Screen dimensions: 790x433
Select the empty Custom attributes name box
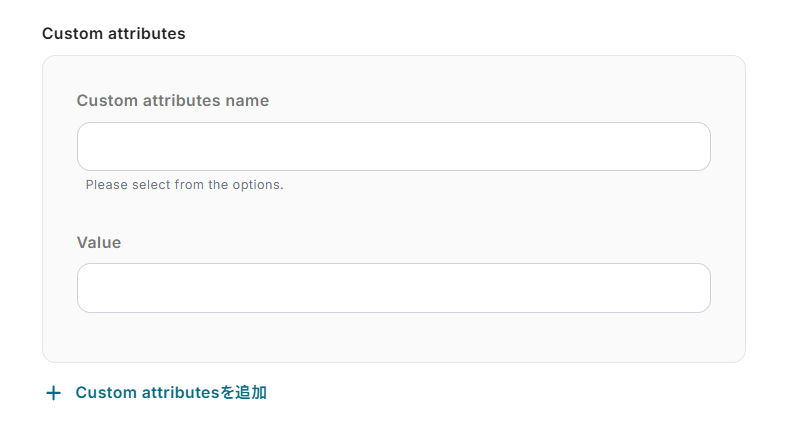[x=393, y=147]
